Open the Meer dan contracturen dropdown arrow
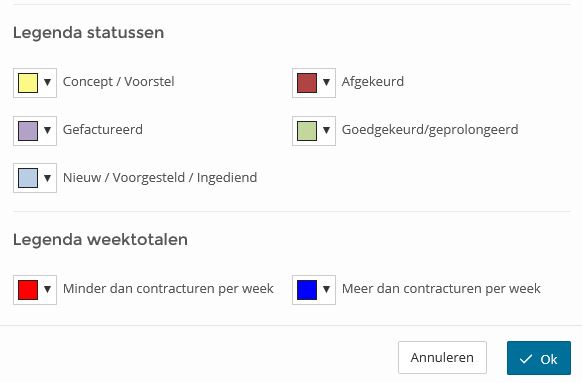Screen dimensions: 582x383 pos(327,289)
